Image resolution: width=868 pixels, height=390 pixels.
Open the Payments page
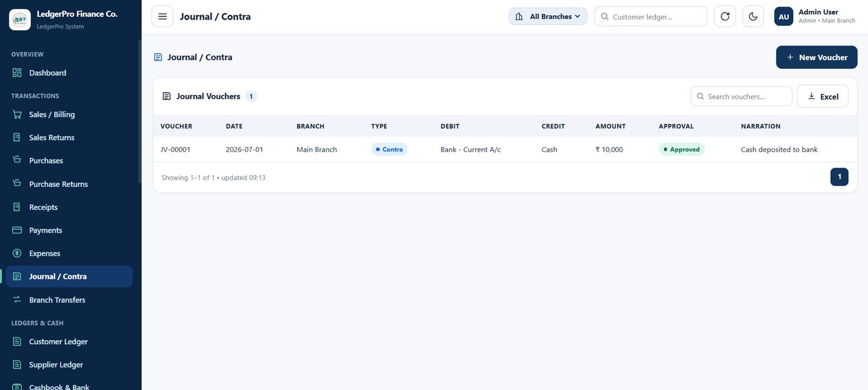coord(69,230)
